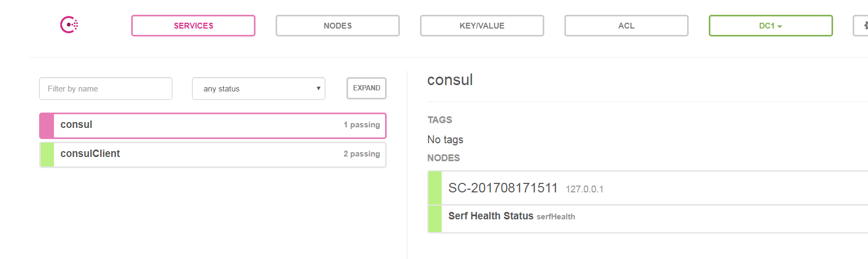Select the consulClient service row
868x259 pixels.
tap(213, 155)
